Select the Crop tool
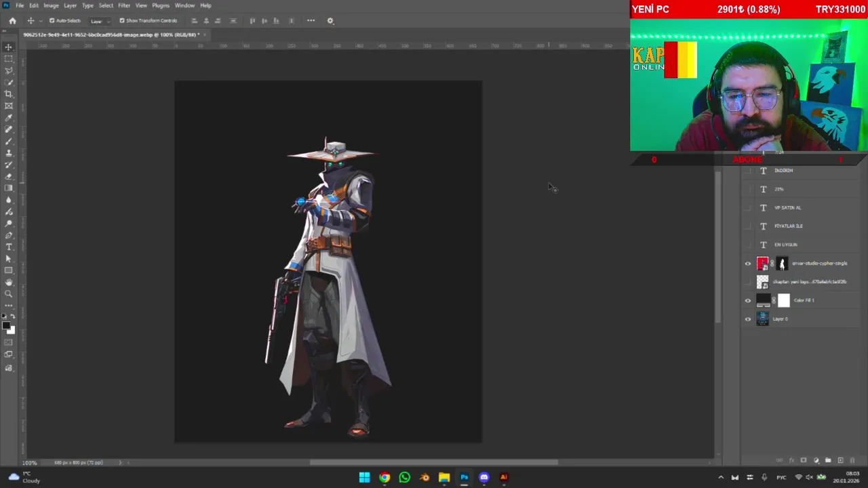The image size is (868, 488). (9, 94)
